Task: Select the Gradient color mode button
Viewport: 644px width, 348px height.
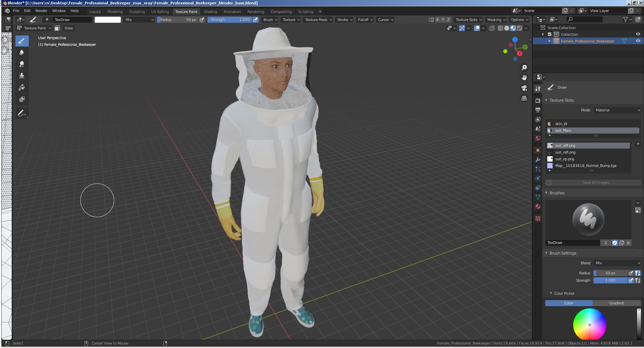Action: pos(617,303)
